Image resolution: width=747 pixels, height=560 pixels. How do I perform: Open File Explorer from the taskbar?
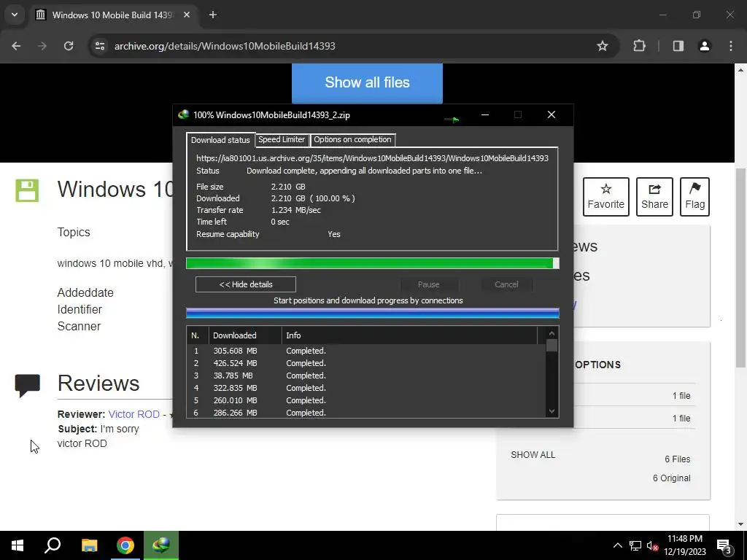[89, 545]
